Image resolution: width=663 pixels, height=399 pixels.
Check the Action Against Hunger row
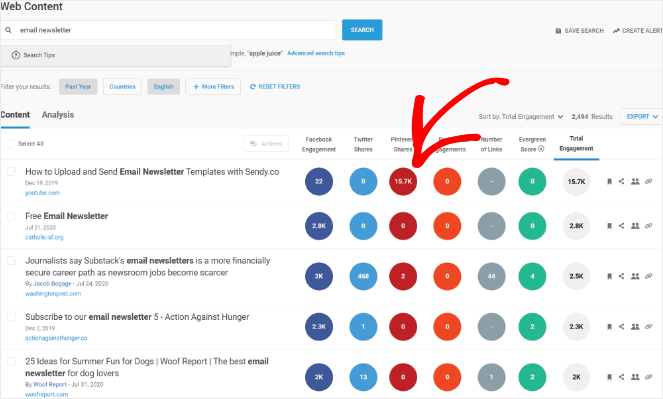[11, 317]
